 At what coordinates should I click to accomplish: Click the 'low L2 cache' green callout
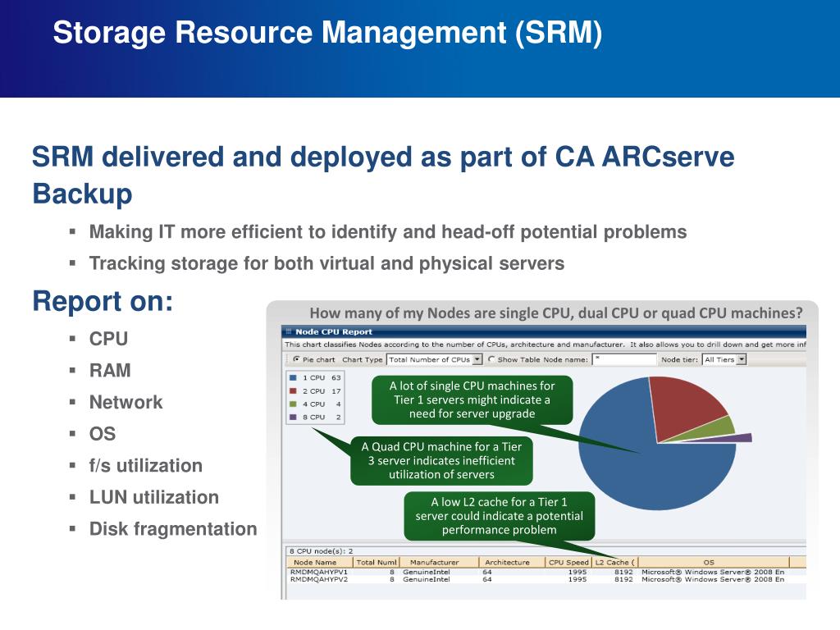500,516
